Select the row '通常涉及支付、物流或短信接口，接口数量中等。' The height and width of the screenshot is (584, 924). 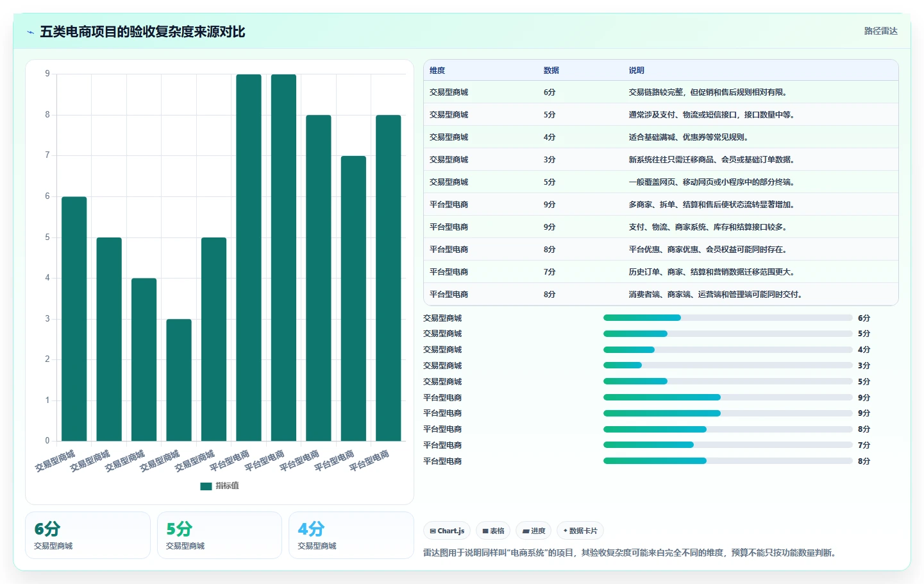(x=660, y=115)
